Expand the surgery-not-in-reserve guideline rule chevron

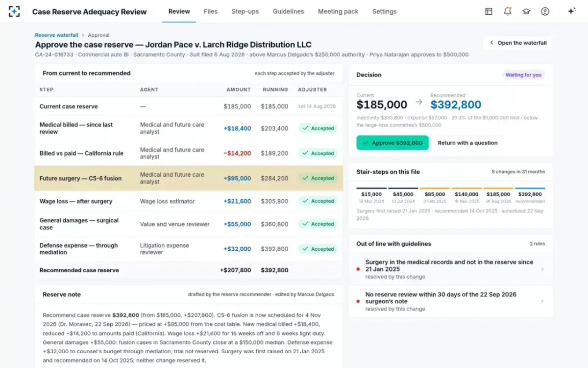pyautogui.click(x=542, y=269)
